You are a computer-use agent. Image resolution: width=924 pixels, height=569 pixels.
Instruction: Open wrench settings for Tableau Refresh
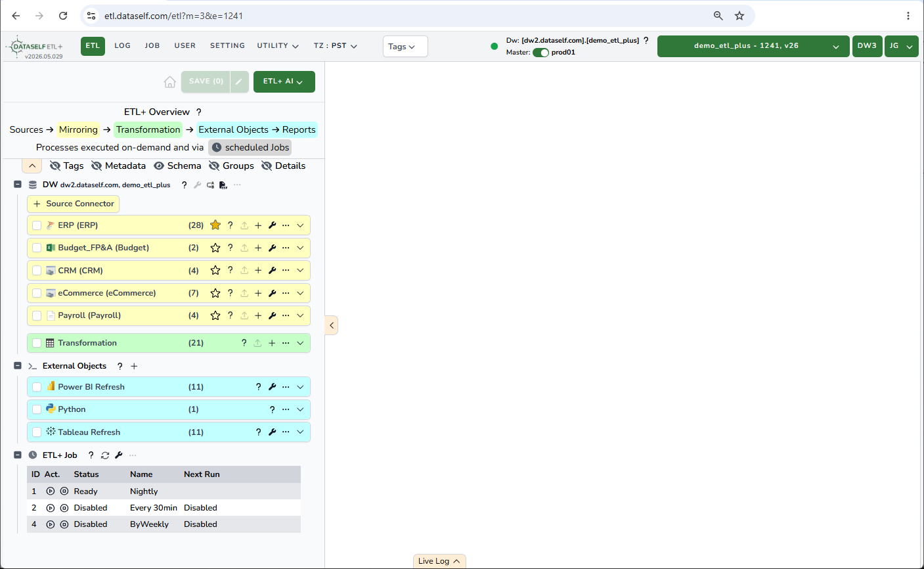pyautogui.click(x=272, y=432)
